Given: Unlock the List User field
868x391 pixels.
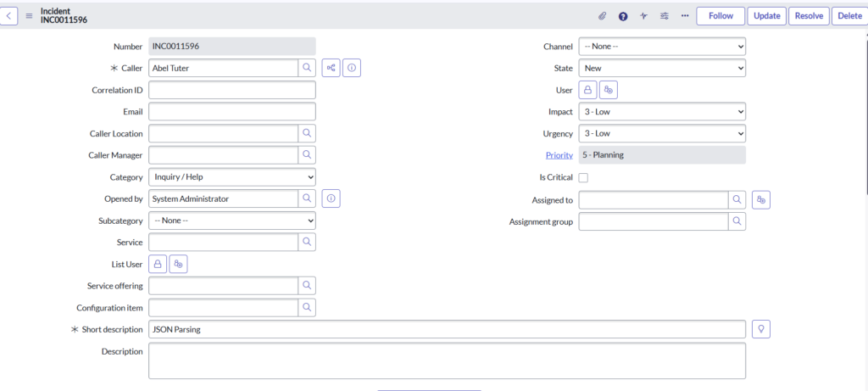Looking at the screenshot, I should pyautogui.click(x=158, y=265).
